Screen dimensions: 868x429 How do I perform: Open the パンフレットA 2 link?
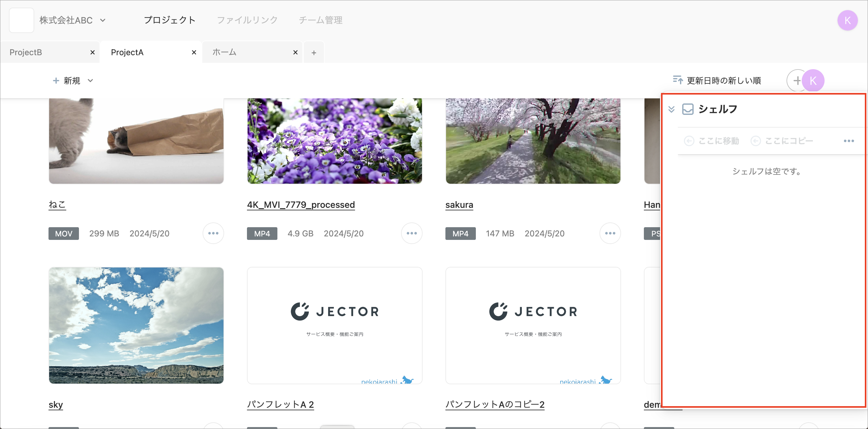click(x=280, y=404)
